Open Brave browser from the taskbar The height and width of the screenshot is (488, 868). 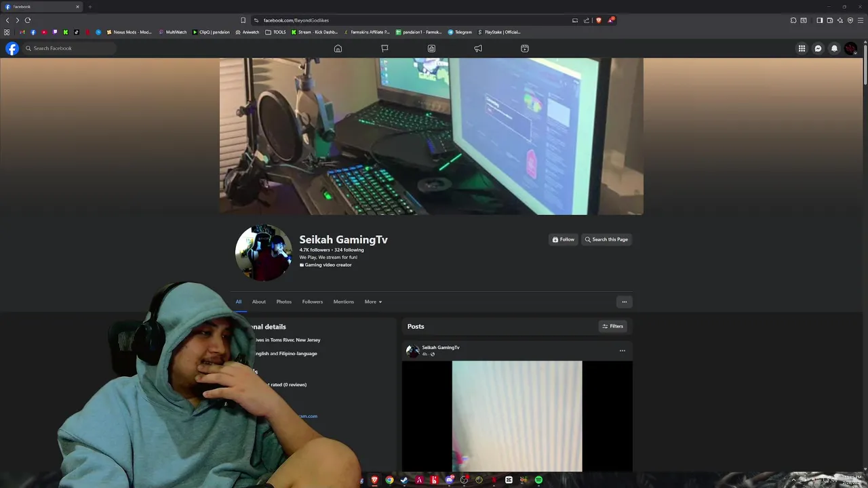click(x=374, y=480)
